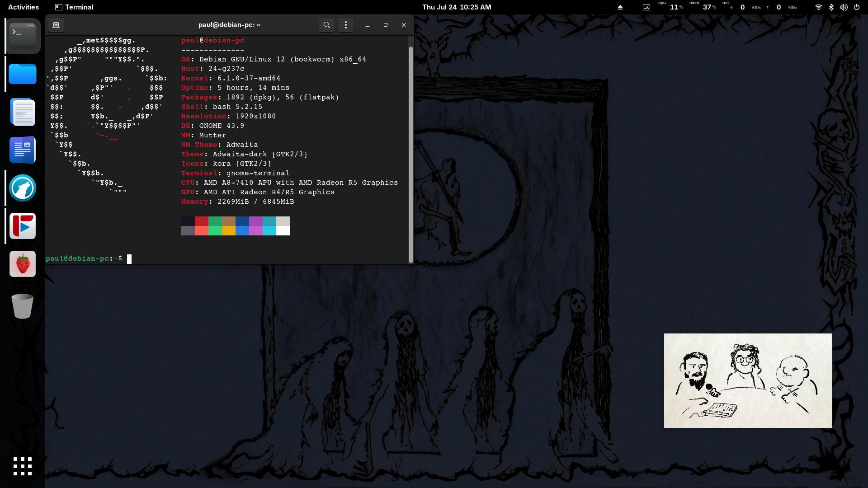Click the bright green color block
Viewport: 868px width, 488px height.
coord(215,230)
